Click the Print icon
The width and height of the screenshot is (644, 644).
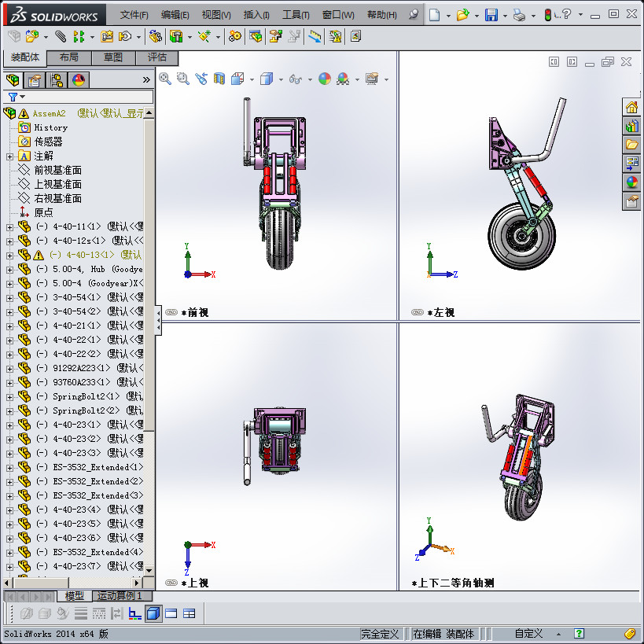pyautogui.click(x=520, y=16)
